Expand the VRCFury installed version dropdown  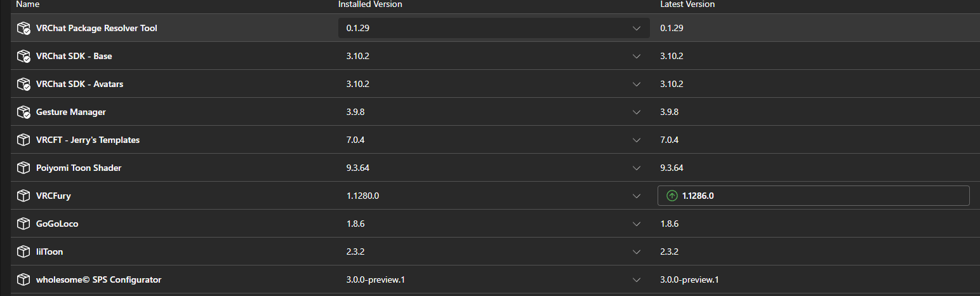point(637,196)
